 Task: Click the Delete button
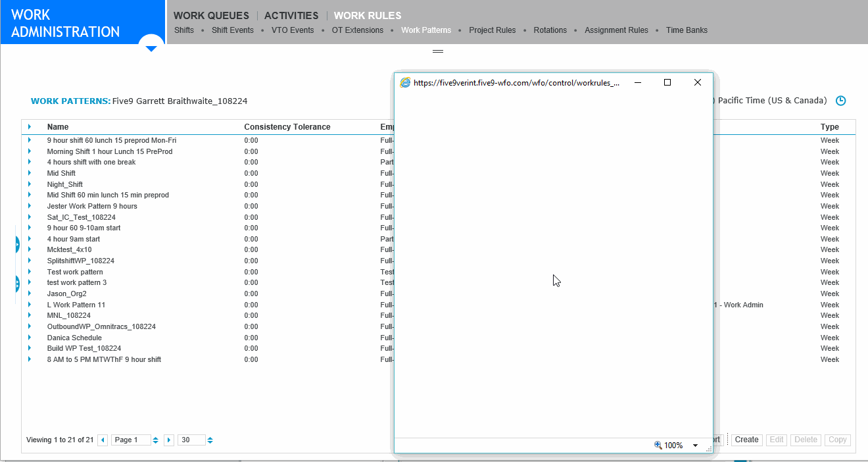806,440
